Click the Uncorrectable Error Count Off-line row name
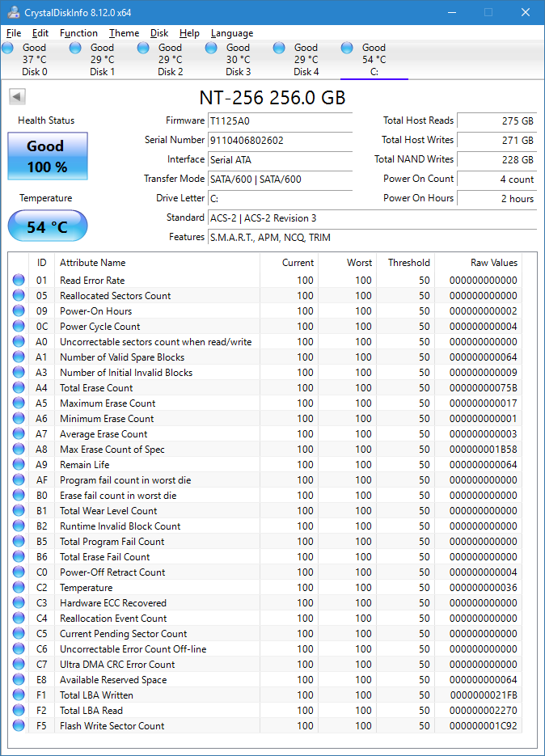Image resolution: width=545 pixels, height=756 pixels. (133, 649)
